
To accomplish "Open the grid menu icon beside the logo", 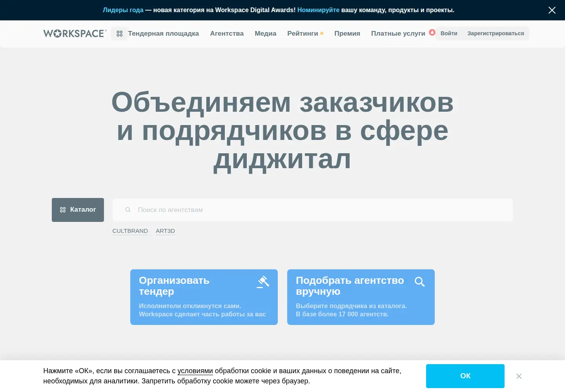I will coord(120,34).
